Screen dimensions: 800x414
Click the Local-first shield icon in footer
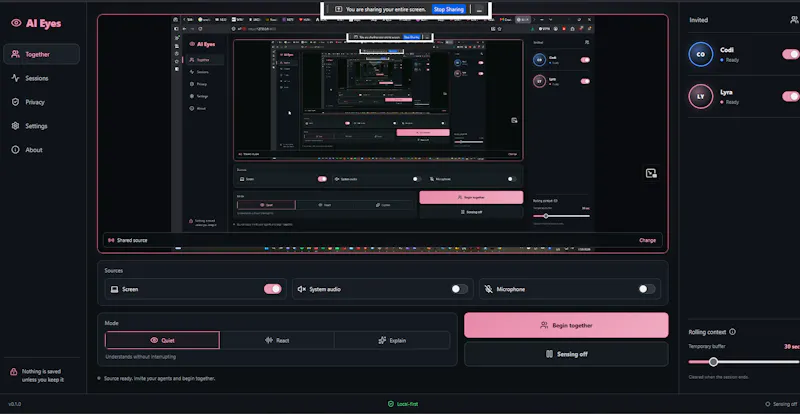point(390,404)
